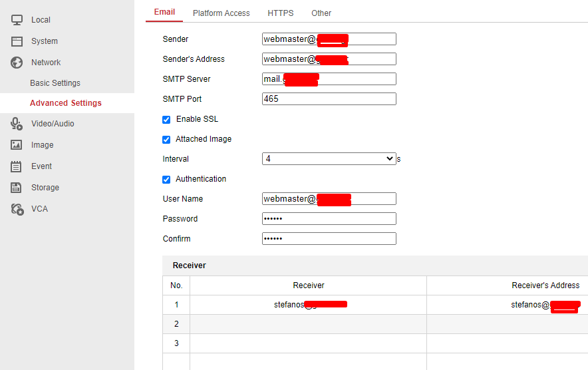Uncheck the Attached Image checkbox
Viewport: 588px width, 370px height.
(x=166, y=139)
